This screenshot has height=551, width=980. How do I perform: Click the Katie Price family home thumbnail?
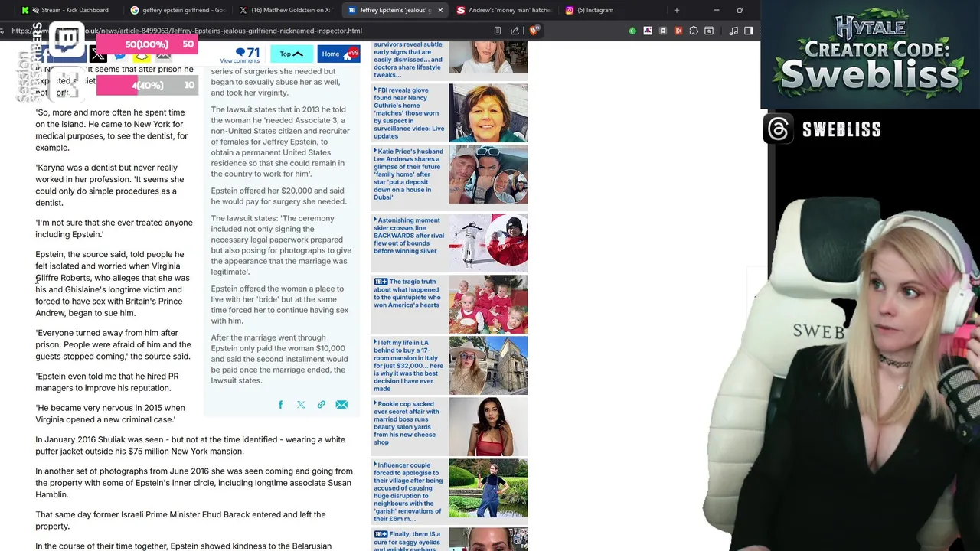coord(488,174)
